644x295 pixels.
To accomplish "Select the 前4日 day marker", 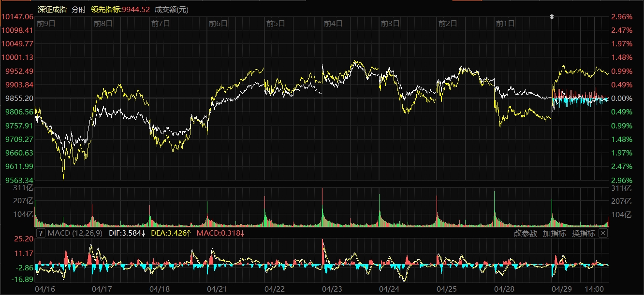I will [333, 23].
